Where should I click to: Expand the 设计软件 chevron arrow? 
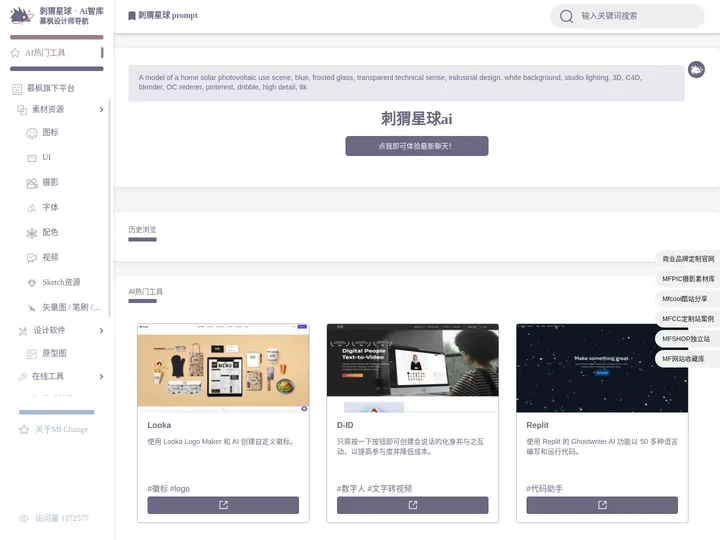pos(101,331)
